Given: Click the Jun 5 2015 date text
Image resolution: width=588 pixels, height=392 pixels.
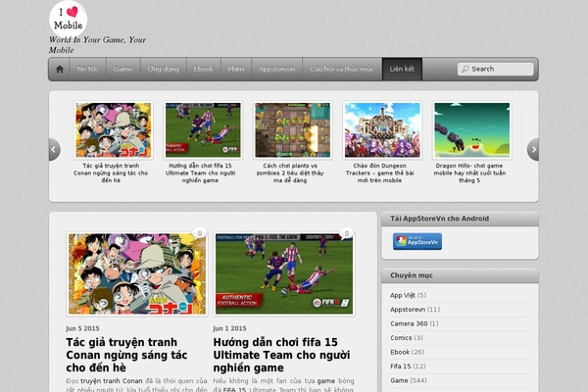Looking at the screenshot, I should click(82, 328).
